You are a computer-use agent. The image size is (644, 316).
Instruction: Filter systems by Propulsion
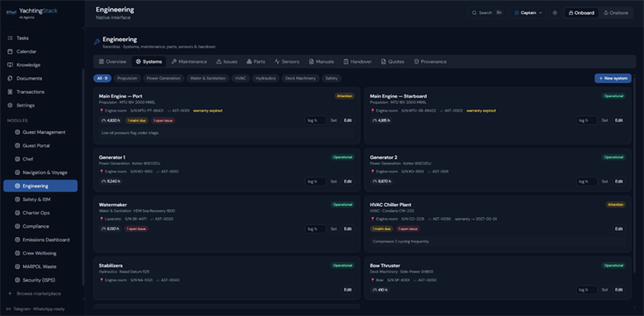[127, 79]
